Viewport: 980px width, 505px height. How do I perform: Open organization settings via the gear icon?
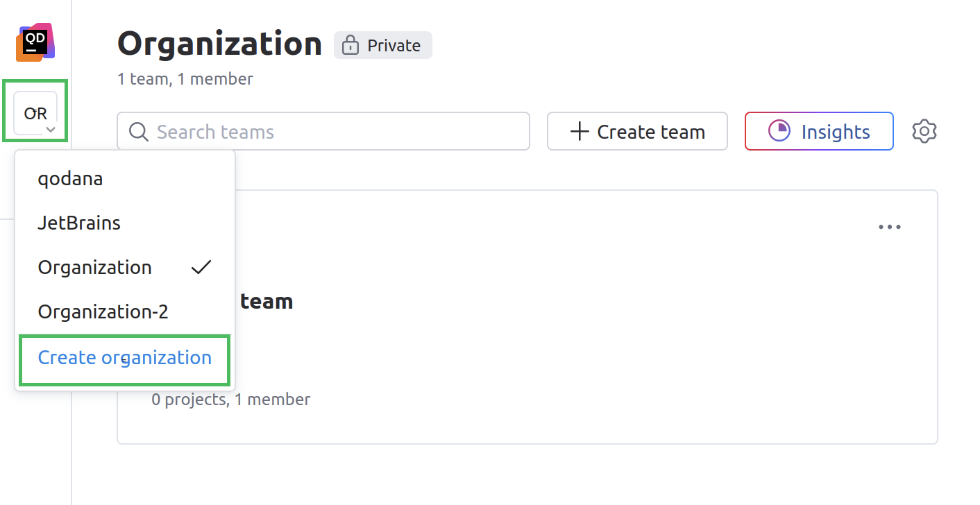coord(924,131)
